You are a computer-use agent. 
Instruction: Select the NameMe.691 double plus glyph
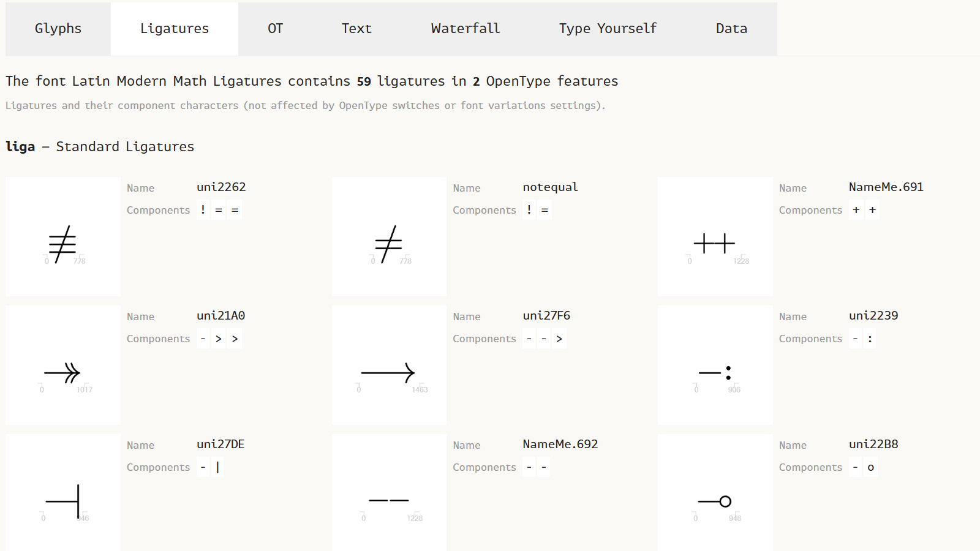715,237
